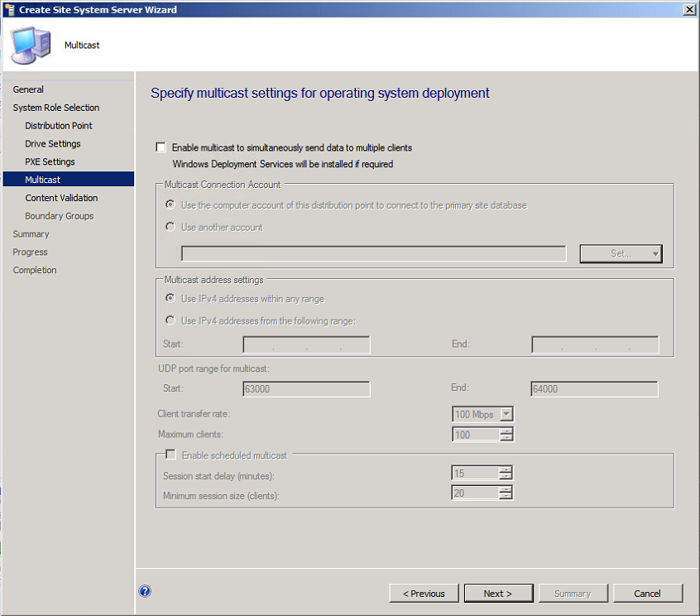
Task: Click the Maximum clients value field
Action: (476, 434)
